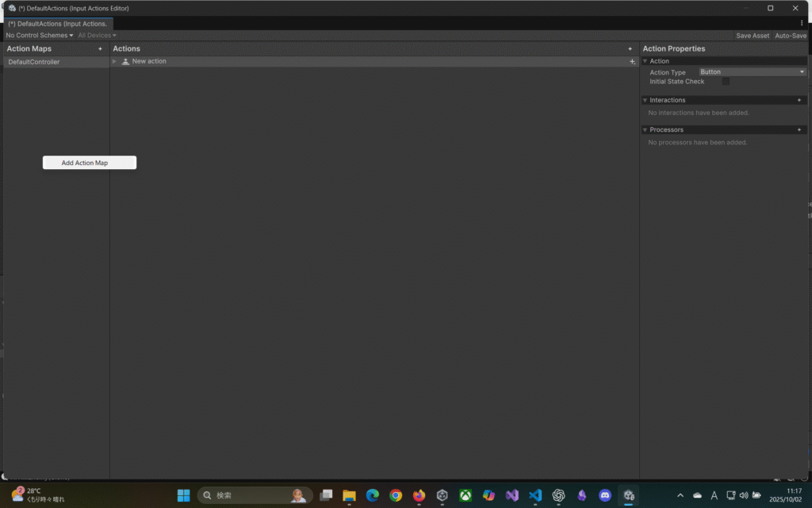Select the DefaultActions editor tab
Screen dimensions: 812x508
[57, 24]
